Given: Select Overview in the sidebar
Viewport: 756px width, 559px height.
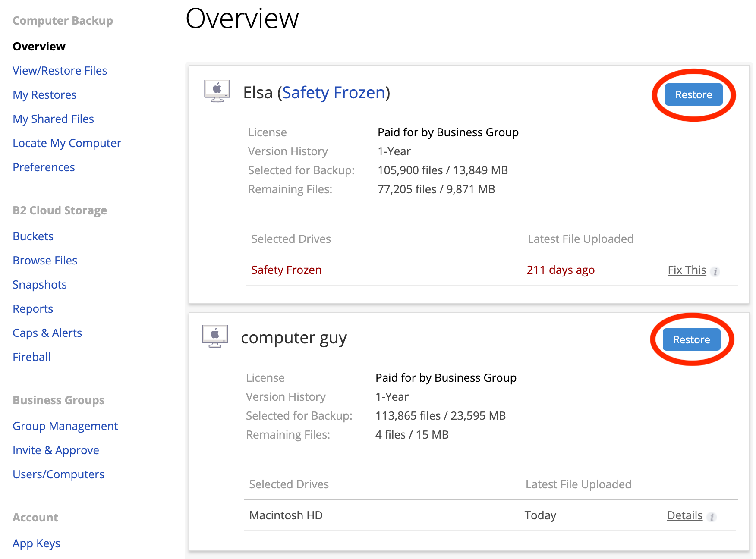Looking at the screenshot, I should click(x=39, y=47).
